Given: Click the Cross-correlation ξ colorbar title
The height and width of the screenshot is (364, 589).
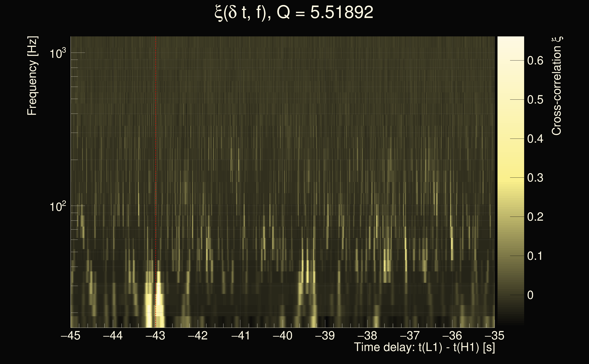Looking at the screenshot, I should click(557, 86).
